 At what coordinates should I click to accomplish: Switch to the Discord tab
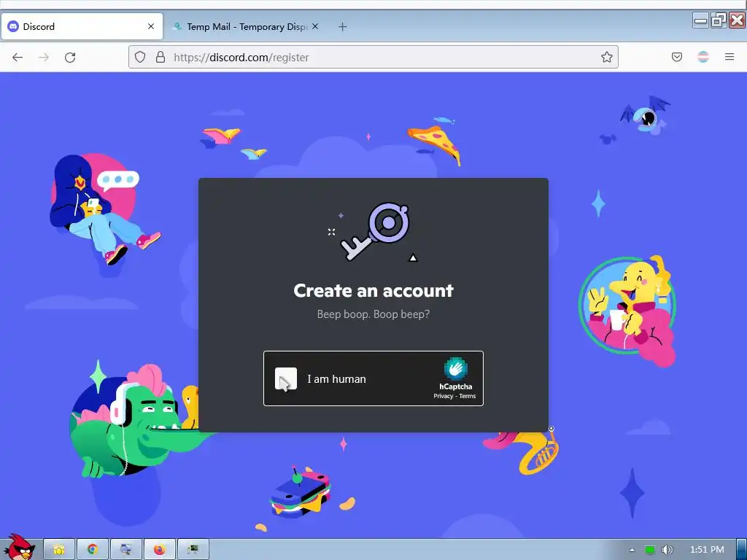pyautogui.click(x=82, y=27)
